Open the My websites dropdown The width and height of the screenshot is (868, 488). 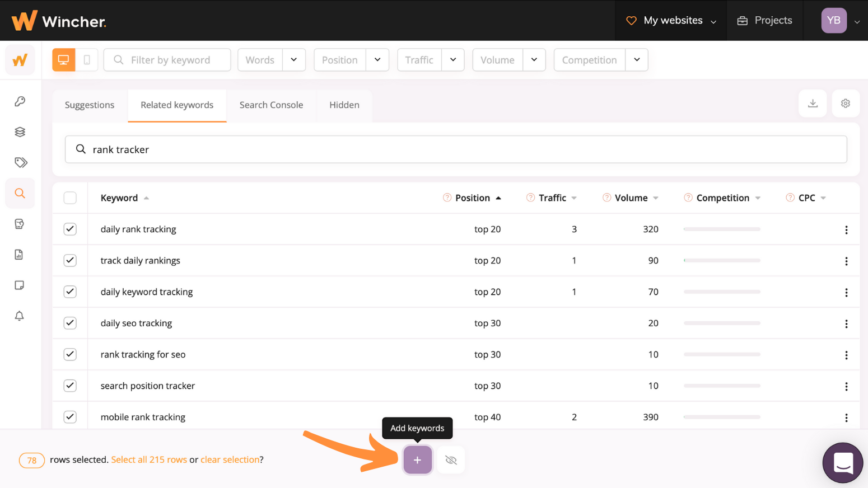click(x=671, y=20)
